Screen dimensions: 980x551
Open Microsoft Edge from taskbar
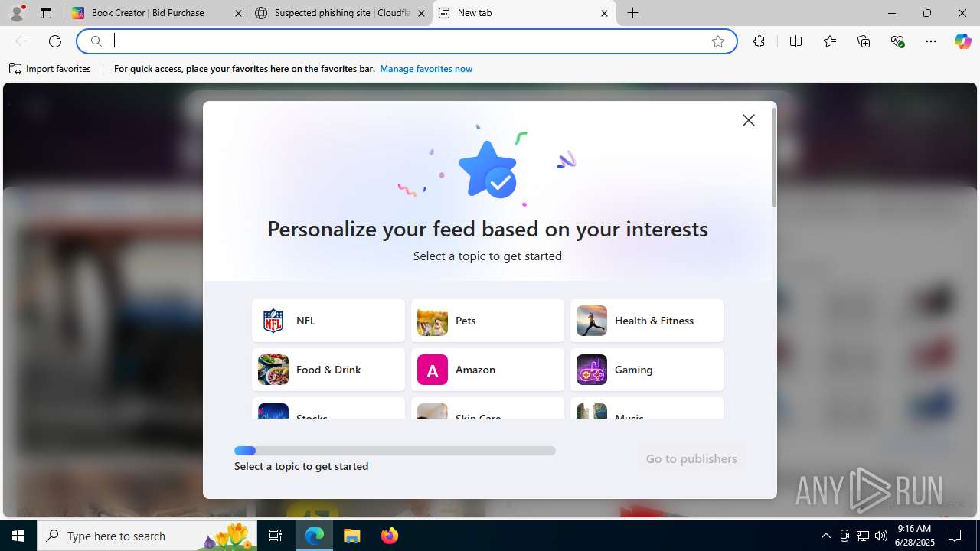pos(315,536)
